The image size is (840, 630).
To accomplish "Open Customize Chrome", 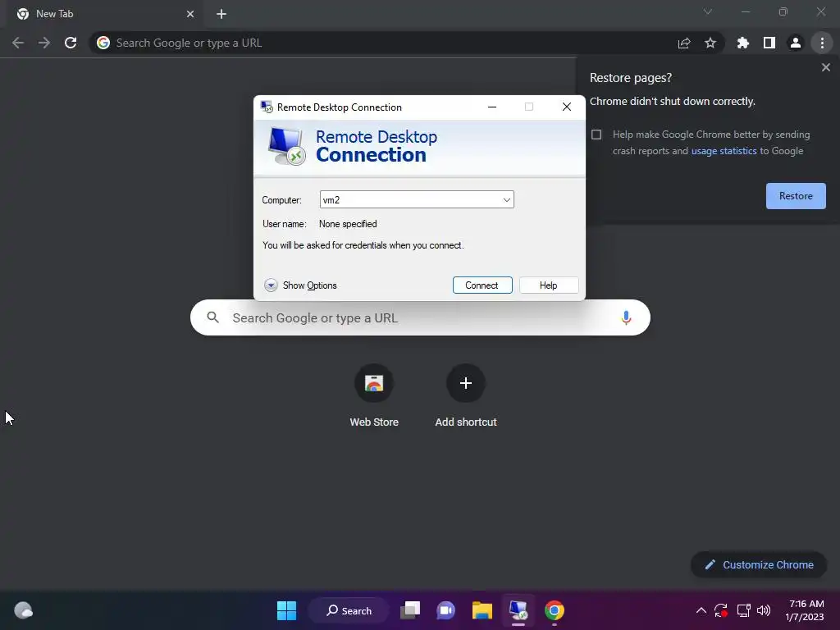I will tap(759, 564).
